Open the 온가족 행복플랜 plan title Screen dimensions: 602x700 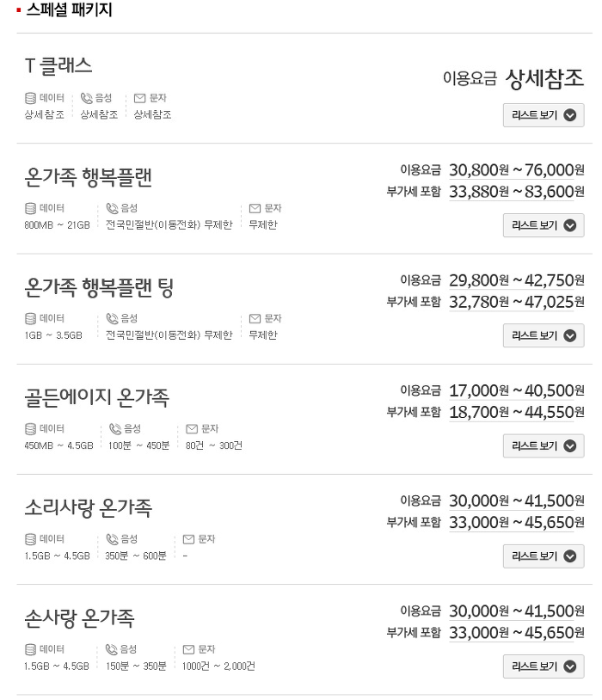click(x=89, y=177)
